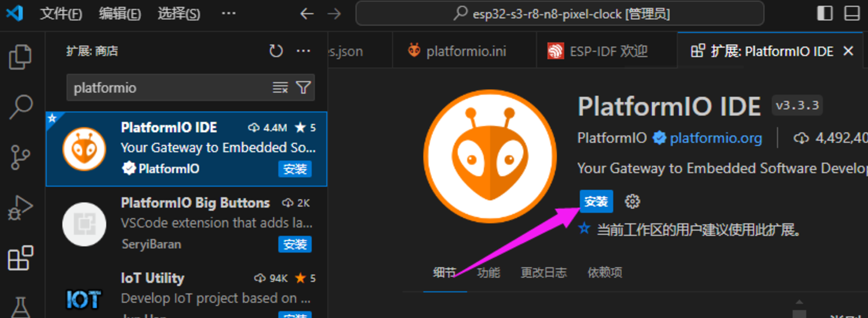Click the 4.4M downloads count in list
The image size is (868, 318).
(x=268, y=128)
